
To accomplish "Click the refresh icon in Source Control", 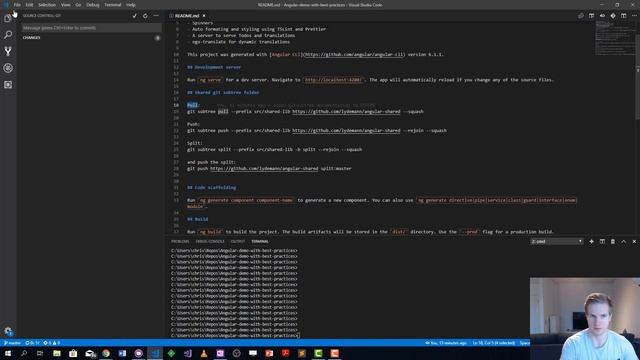I will pos(145,16).
